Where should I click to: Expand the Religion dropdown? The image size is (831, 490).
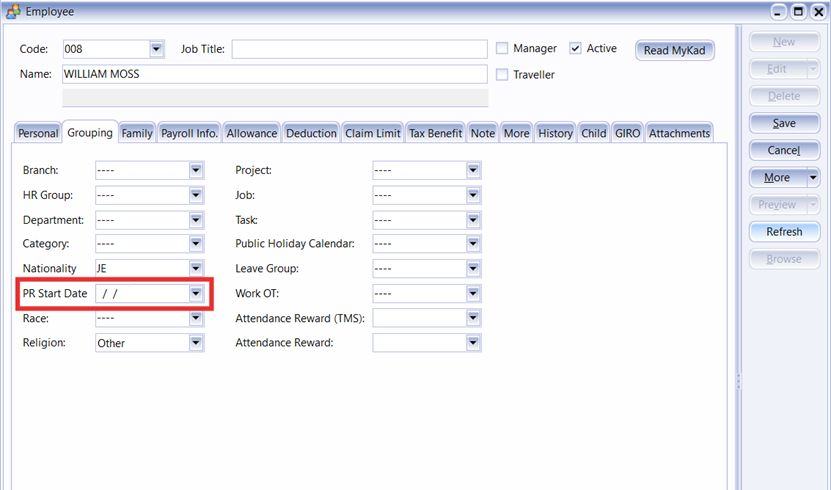coord(196,343)
